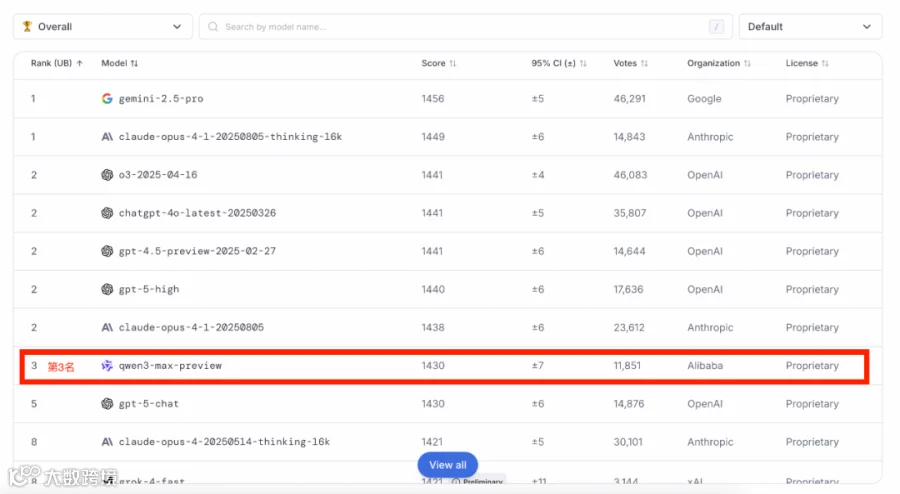Screen dimensions: 900x494
Task: Click Anthropic logo beside claude-opus-4-1-20250805-thinking-16k
Action: pos(107,137)
